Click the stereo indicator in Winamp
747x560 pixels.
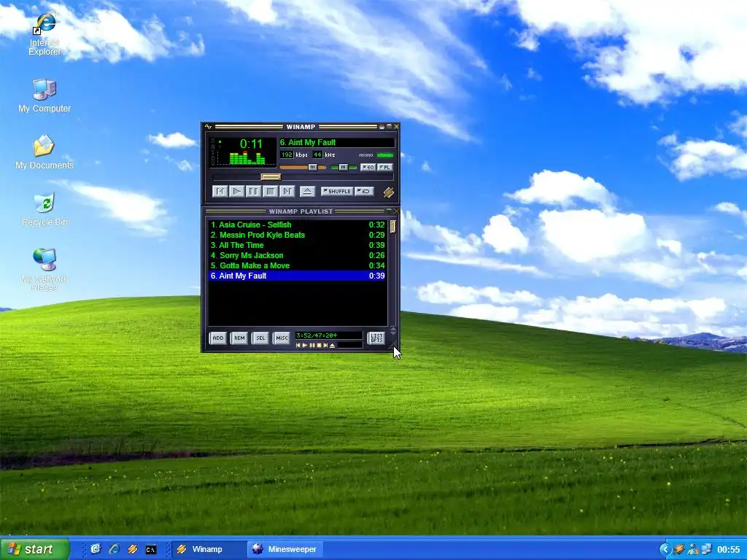click(x=385, y=155)
